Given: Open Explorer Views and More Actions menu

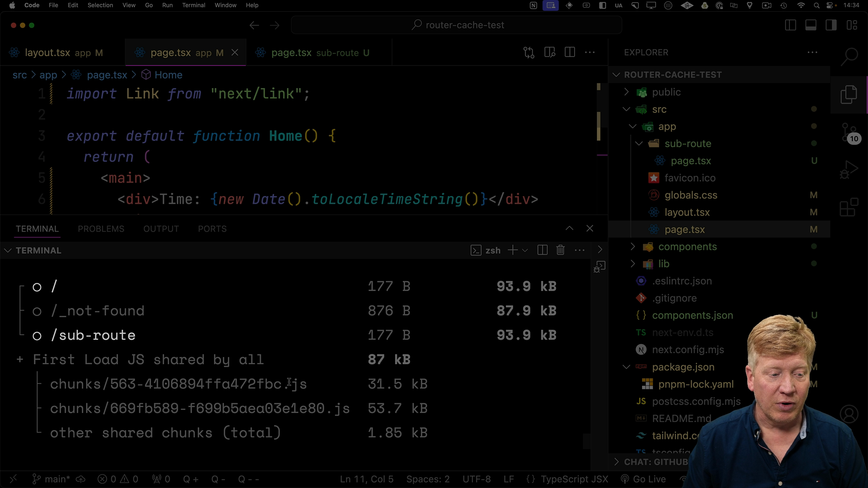Looking at the screenshot, I should [x=812, y=52].
